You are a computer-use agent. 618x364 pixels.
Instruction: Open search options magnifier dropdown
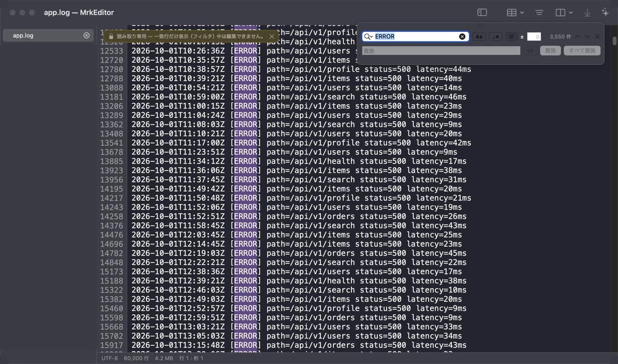point(368,37)
